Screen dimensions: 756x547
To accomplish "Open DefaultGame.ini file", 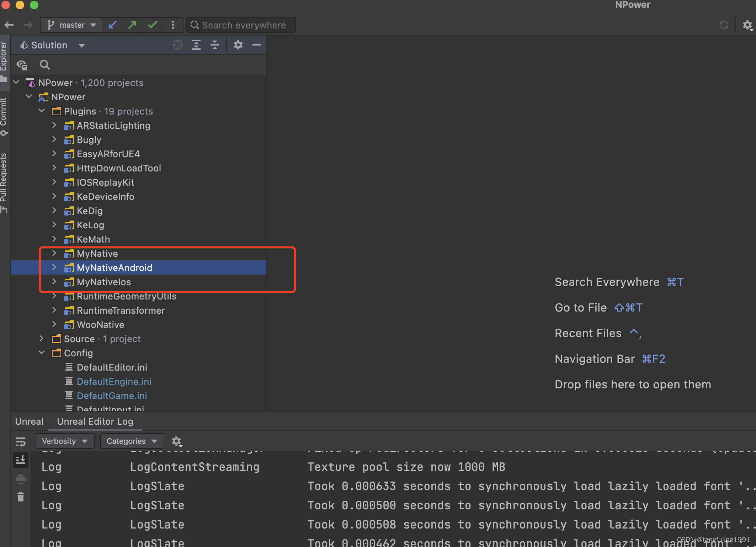I will coord(112,396).
